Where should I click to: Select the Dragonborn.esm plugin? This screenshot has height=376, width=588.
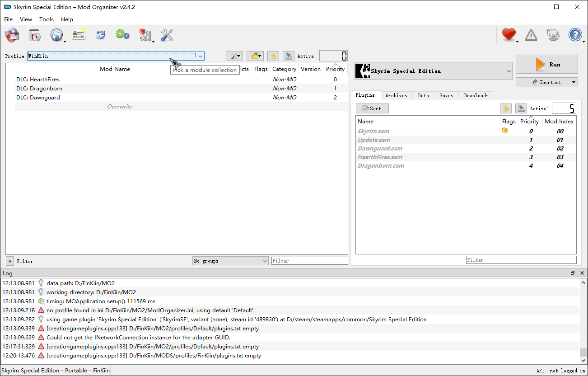click(466, 165)
